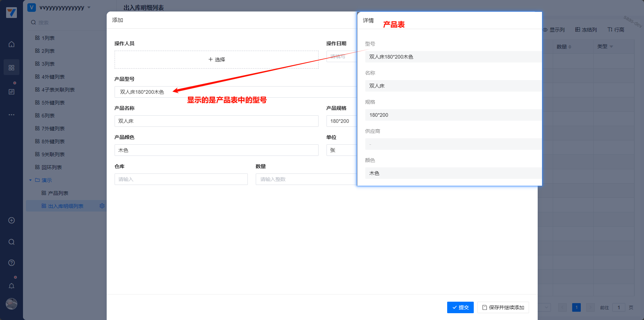Image resolution: width=644 pixels, height=320 pixels.
Task: Open the more options ellipsis in sidebar
Action: click(x=11, y=115)
